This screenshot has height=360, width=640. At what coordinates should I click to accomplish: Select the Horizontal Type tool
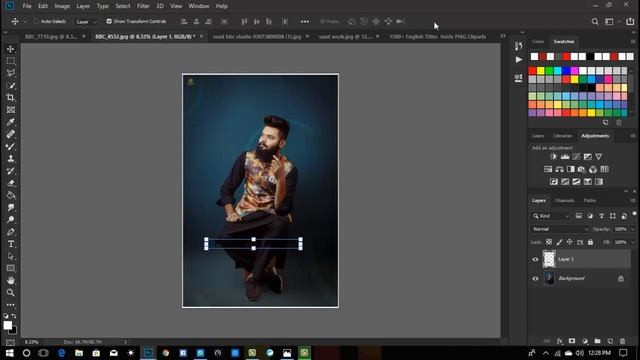[11, 244]
